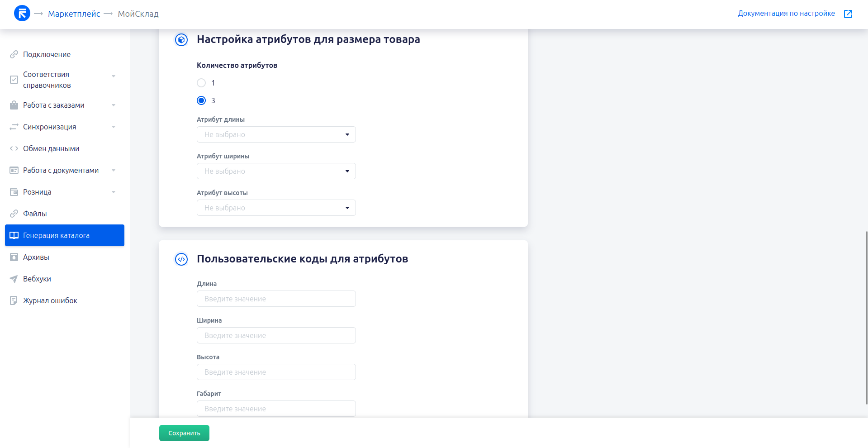The width and height of the screenshot is (868, 448).
Task: Click the Сохранить button
Action: (184, 433)
